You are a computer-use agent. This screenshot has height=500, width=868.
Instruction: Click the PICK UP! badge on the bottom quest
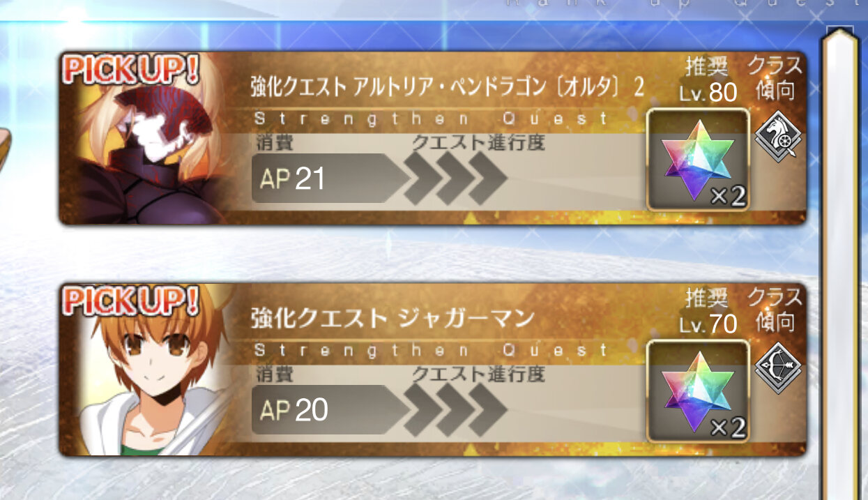point(132,301)
